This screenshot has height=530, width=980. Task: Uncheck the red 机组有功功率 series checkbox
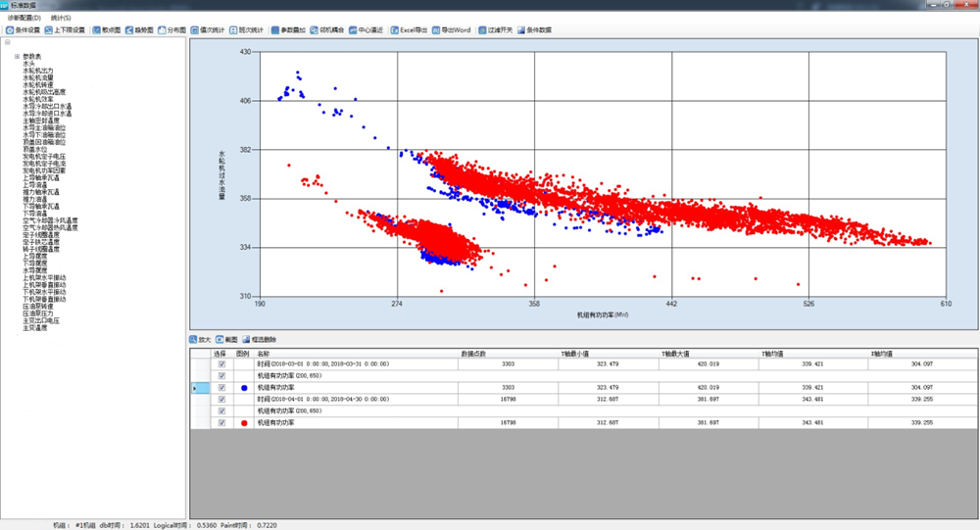pos(221,422)
